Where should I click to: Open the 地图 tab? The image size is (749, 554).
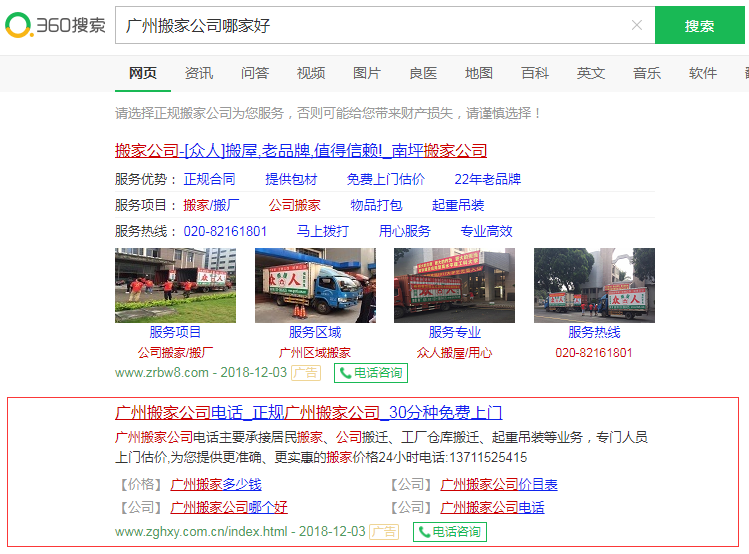coord(478,73)
